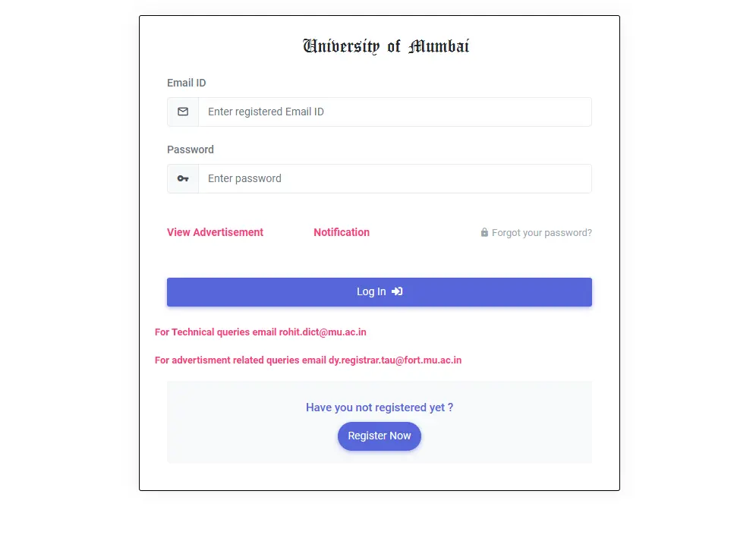Click the 'Have you not registered yet ?' text

(379, 407)
